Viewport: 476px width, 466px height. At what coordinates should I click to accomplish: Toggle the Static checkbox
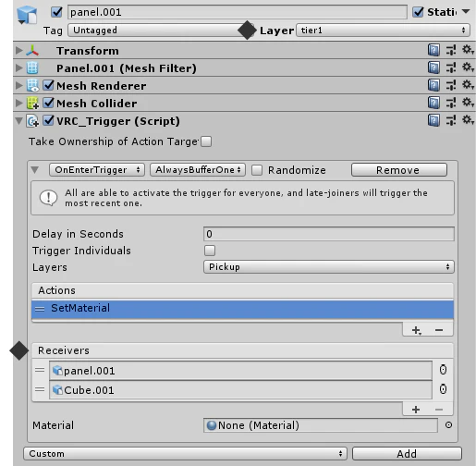pyautogui.click(x=418, y=12)
